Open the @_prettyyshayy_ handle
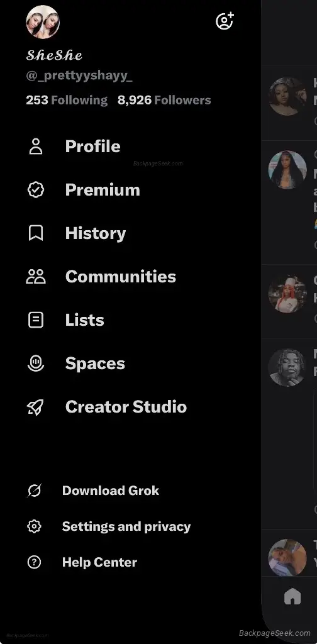The image size is (317, 644). pos(79,76)
